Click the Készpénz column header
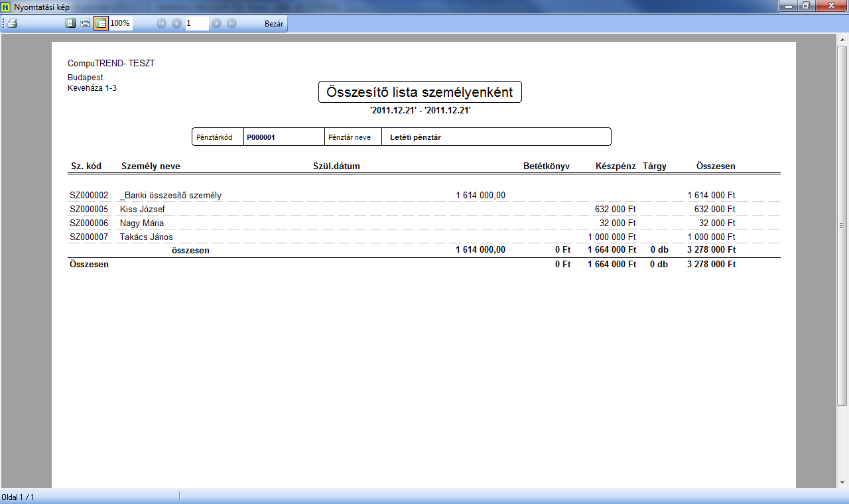849x504 pixels. [x=616, y=166]
